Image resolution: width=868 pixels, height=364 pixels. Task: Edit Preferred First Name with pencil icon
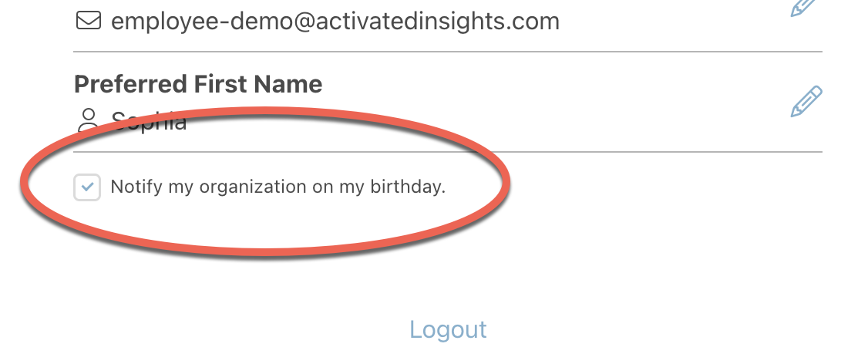tap(806, 101)
